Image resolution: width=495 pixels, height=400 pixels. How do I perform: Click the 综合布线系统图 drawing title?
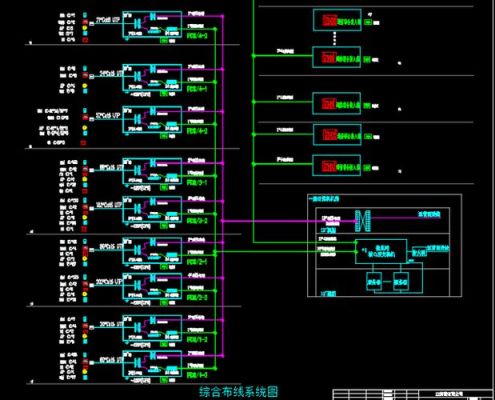(x=239, y=392)
